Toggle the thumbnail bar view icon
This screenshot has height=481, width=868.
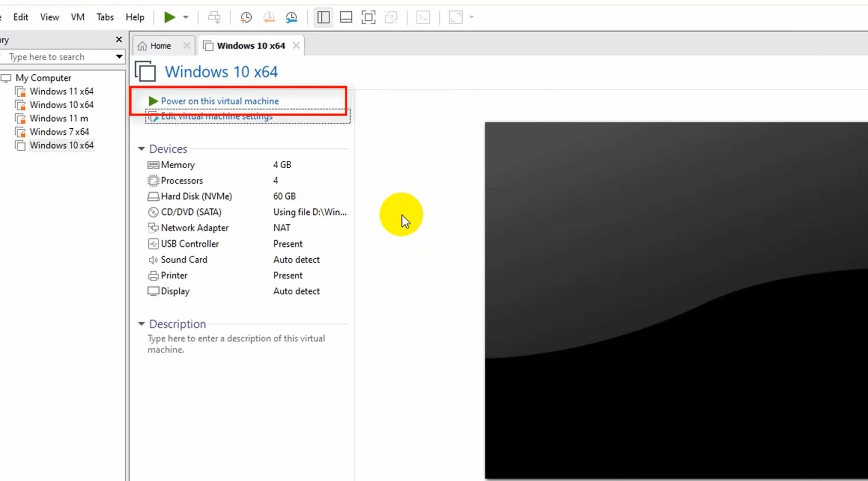click(346, 17)
